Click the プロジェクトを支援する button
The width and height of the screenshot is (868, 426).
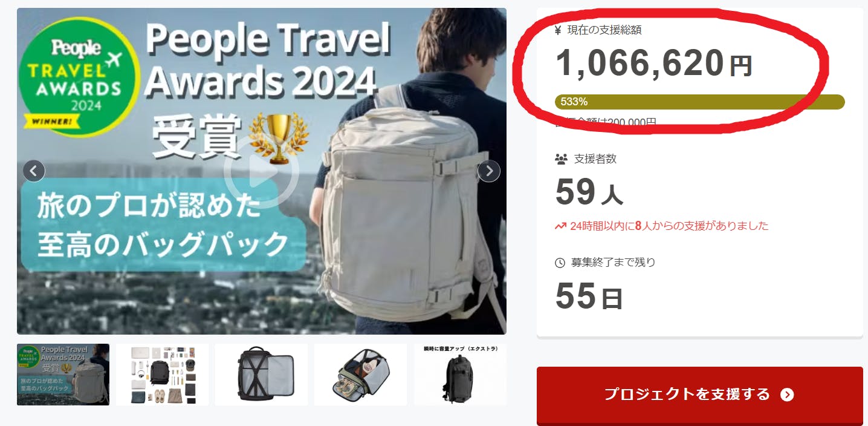(x=700, y=395)
